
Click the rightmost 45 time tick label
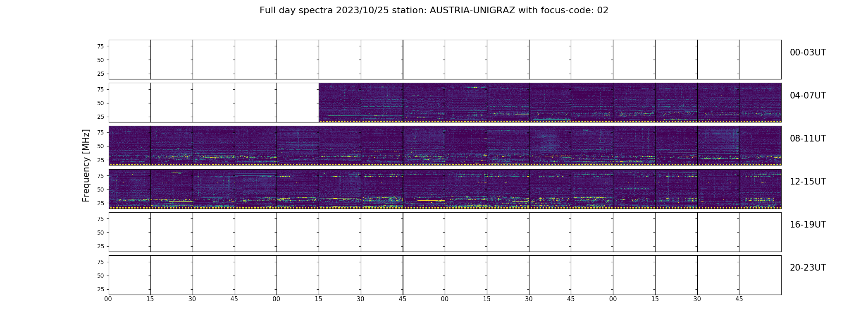pos(739,299)
